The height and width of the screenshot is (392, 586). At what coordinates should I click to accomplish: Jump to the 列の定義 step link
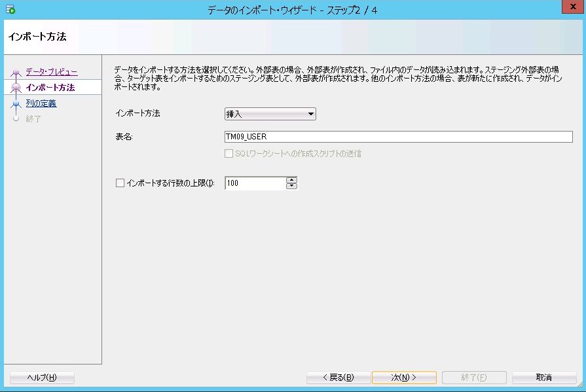tap(41, 103)
